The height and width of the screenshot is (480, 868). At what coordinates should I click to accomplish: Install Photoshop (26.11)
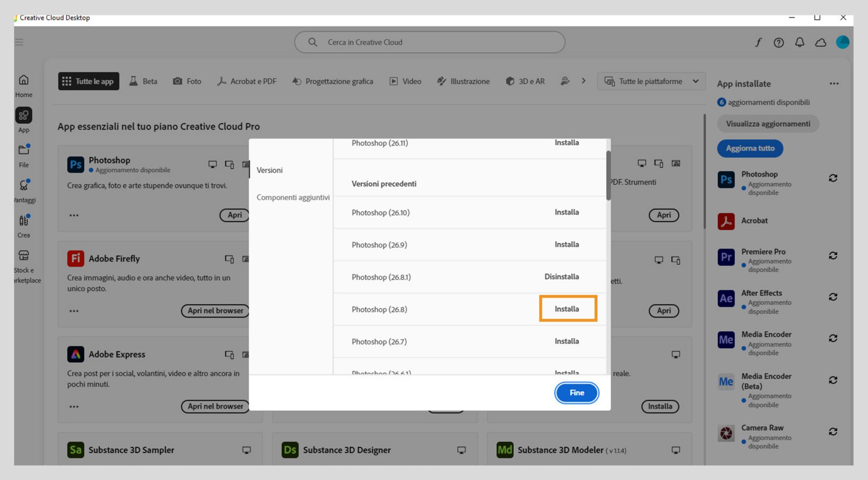(x=566, y=143)
